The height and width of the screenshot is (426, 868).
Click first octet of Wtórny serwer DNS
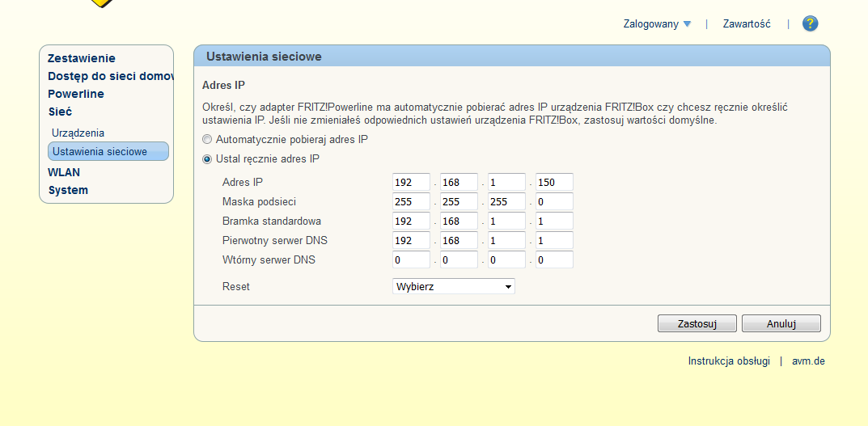[411, 260]
